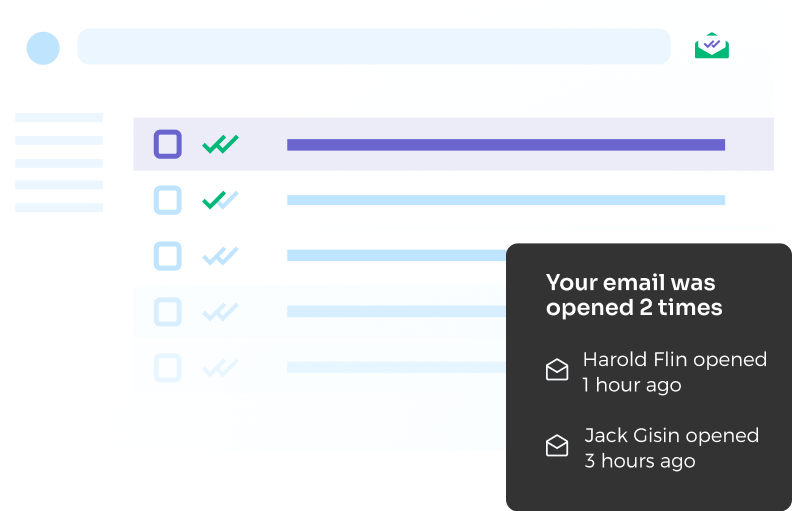Tick the purple checkbox on the highlighted email

coord(168,144)
